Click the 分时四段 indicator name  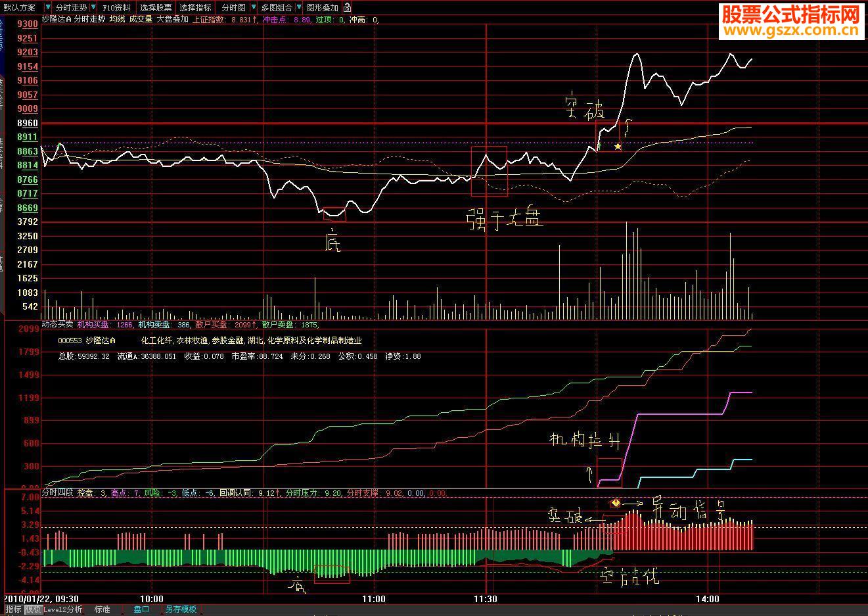pyautogui.click(x=57, y=493)
